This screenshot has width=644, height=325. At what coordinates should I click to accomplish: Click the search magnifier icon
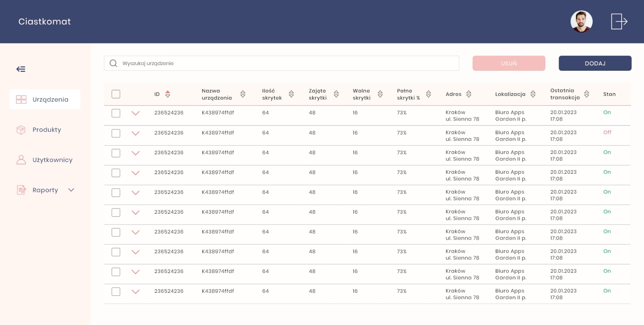point(113,63)
